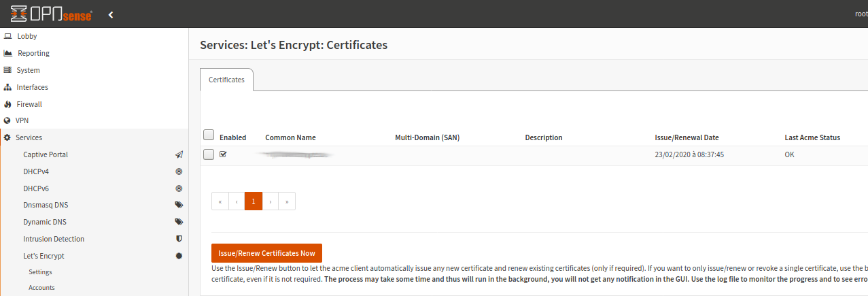Click the Dnsmasq DNS tags icon

pyautogui.click(x=179, y=205)
